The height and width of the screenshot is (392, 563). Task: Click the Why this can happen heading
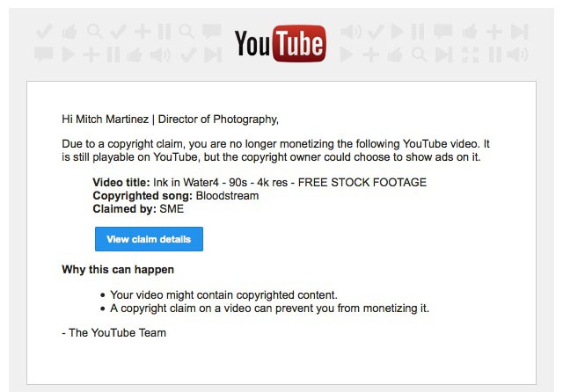point(118,269)
